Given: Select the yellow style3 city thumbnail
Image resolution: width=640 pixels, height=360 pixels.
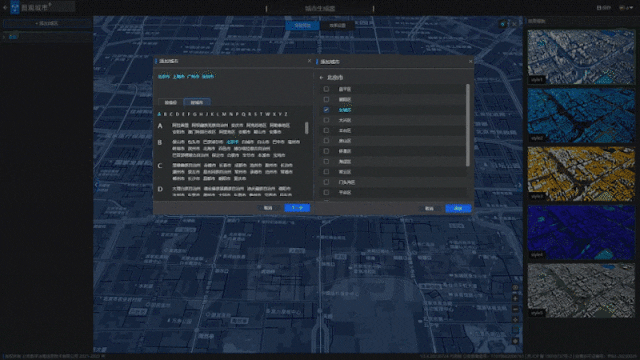Looking at the screenshot, I should pyautogui.click(x=581, y=173).
